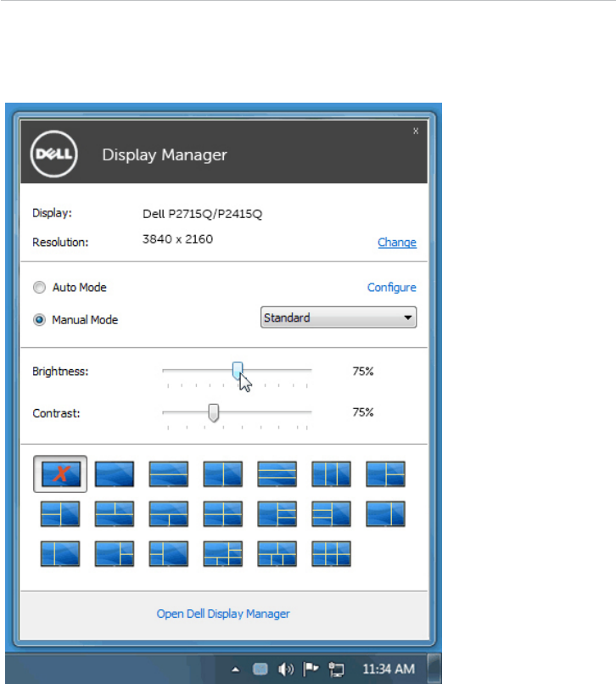Open the Standard preset mode dropdown

click(x=339, y=317)
